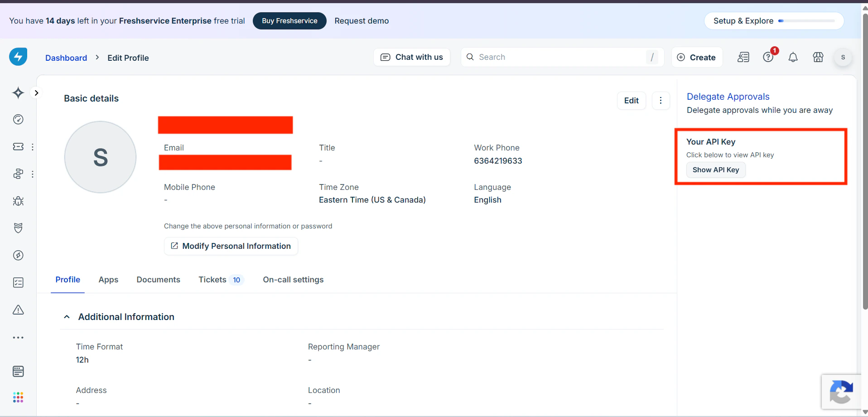Screen dimensions: 868x417
Task: Switch to the Documents tab
Action: [159, 280]
